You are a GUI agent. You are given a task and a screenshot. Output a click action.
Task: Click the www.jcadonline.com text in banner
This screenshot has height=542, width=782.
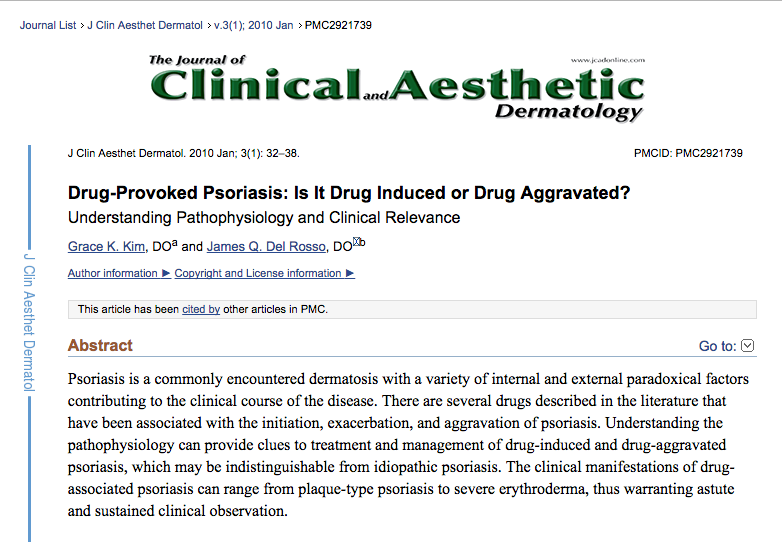(608, 60)
